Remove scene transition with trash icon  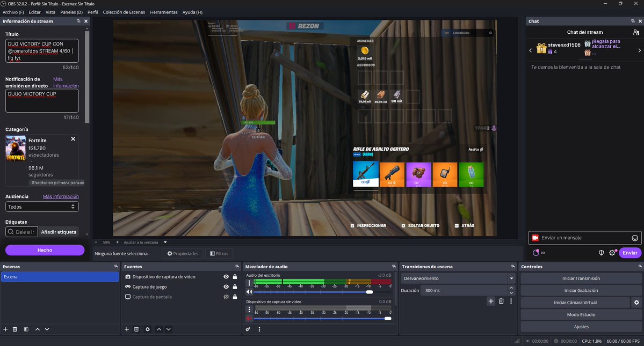tap(501, 301)
